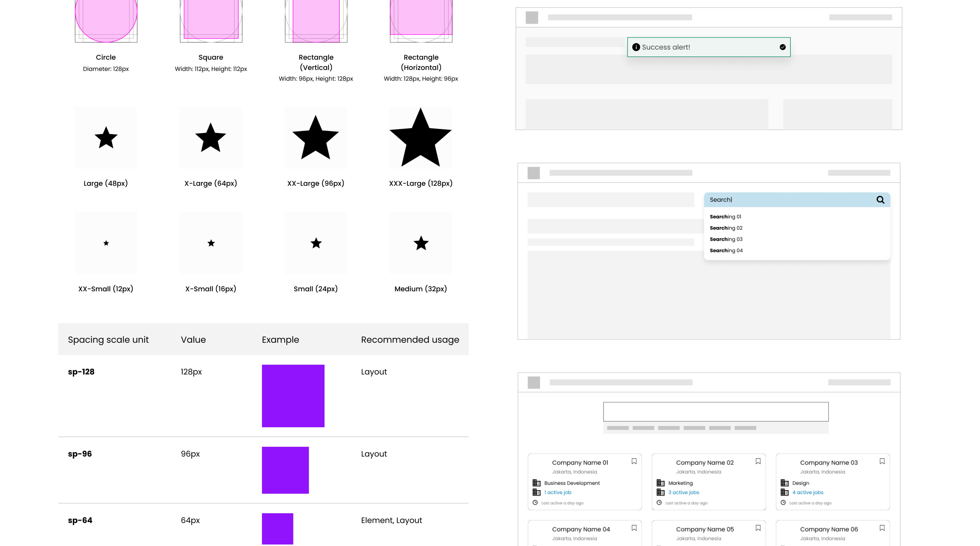This screenshot has height=546, width=980.
Task: Open Company Name 04 title
Action: click(x=581, y=529)
